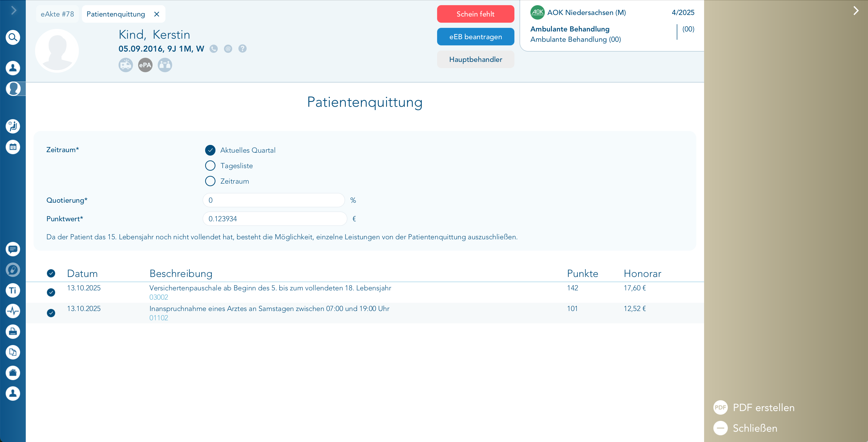Toggle the header checkbox above the service list
The height and width of the screenshot is (442, 868).
tap(51, 273)
